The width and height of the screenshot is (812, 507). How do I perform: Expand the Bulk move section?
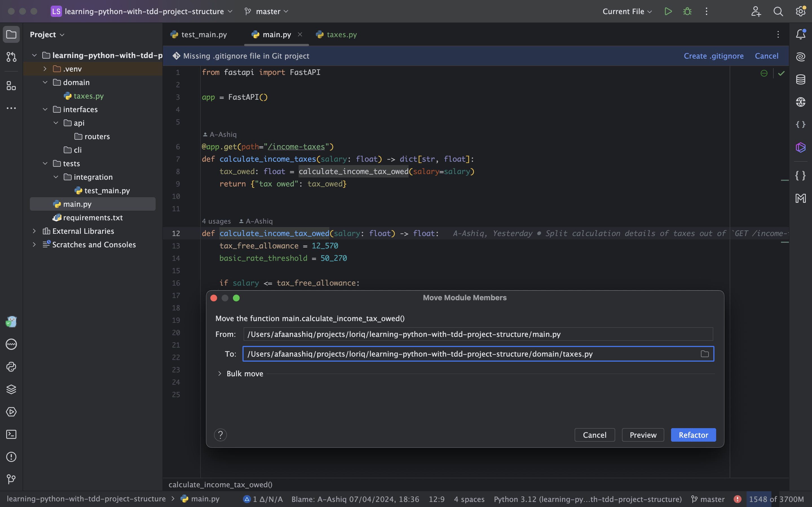pos(220,373)
